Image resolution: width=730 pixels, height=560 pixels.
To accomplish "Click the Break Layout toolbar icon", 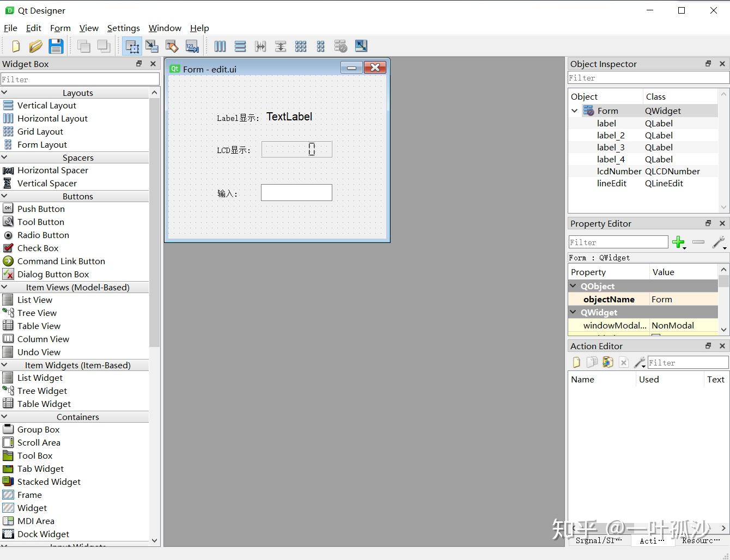I will pos(340,46).
